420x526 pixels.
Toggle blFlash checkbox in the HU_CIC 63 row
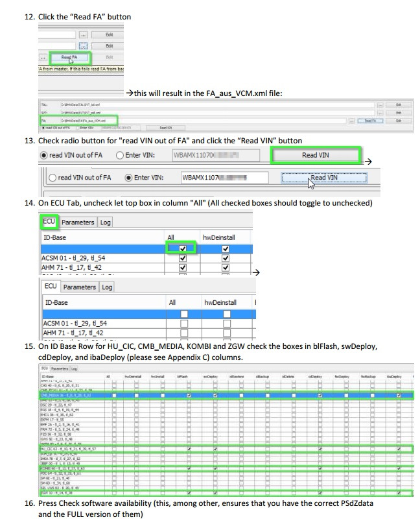(189, 449)
